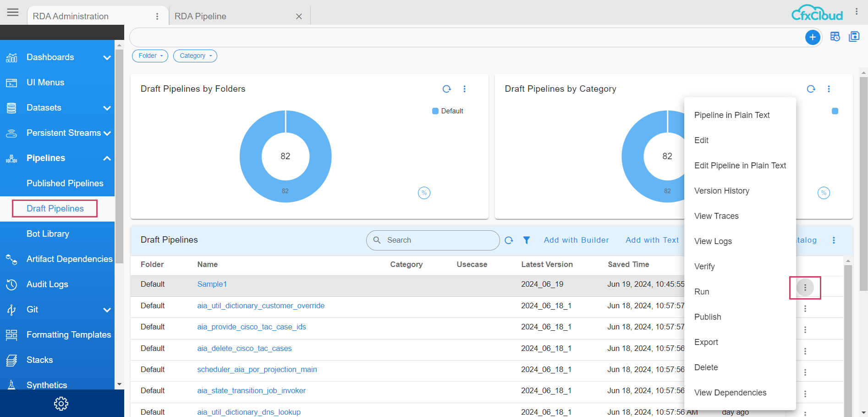Image resolution: width=868 pixels, height=417 pixels.
Task: Refresh the Draft Pipelines by Folders chart
Action: pyautogui.click(x=447, y=89)
